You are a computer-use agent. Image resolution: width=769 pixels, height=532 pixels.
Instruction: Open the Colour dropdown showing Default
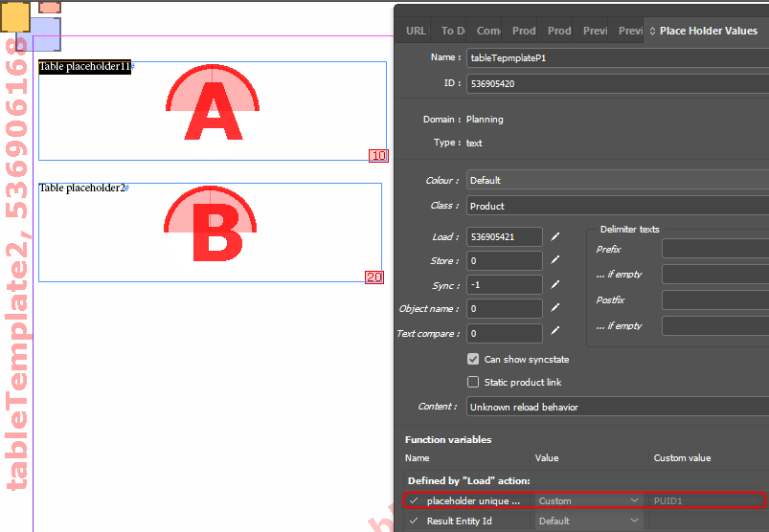617,180
